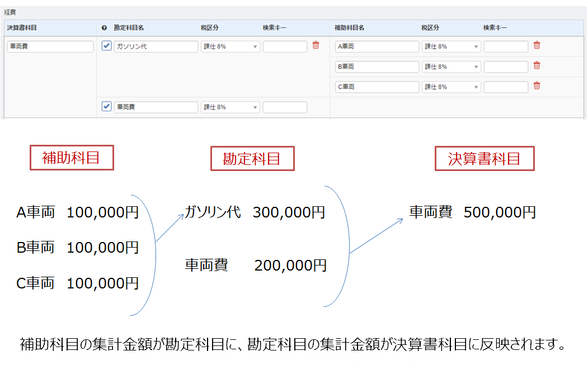Open the B車両 税区分 dropdown
Viewport: 588px width, 365px height.
pyautogui.click(x=451, y=67)
